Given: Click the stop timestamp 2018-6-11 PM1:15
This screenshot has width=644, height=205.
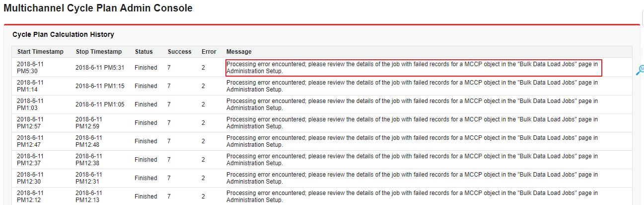Looking at the screenshot, I should pyautogui.click(x=100, y=86).
